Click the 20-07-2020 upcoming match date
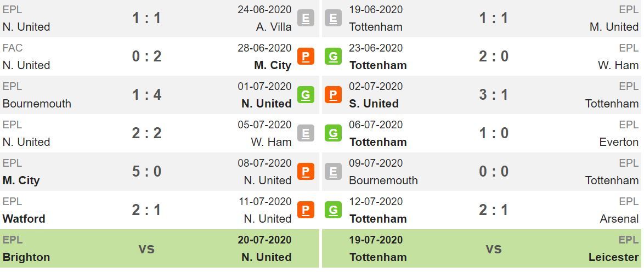644x272 pixels. point(264,240)
